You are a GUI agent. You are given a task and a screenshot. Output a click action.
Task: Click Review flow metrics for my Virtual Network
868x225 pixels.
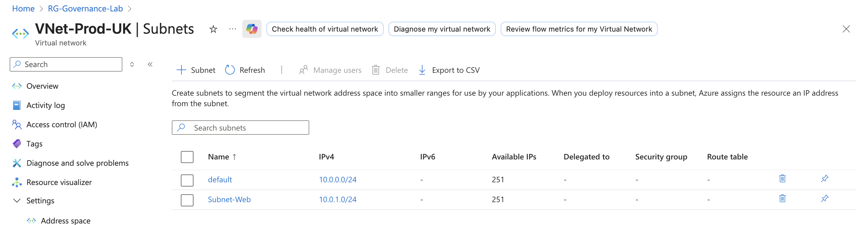(579, 29)
